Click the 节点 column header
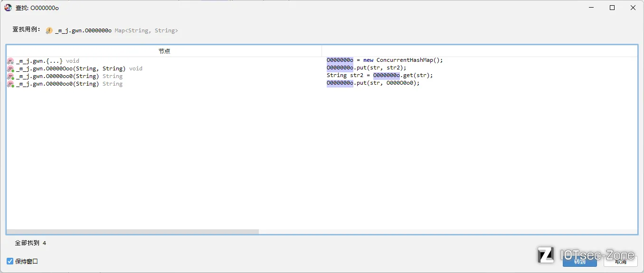 tap(164, 51)
